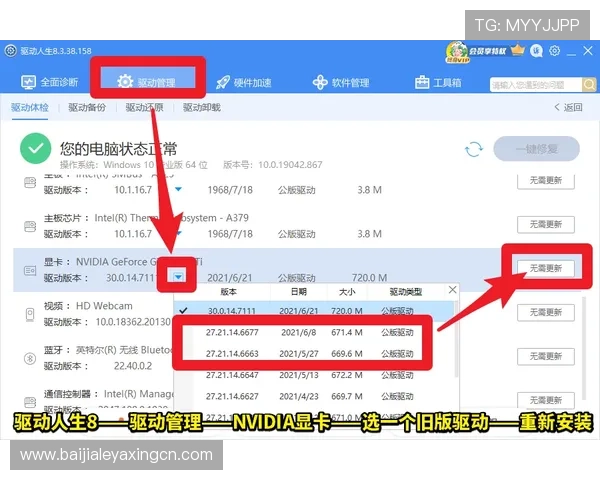Click the VIP crown icon

click(518, 50)
